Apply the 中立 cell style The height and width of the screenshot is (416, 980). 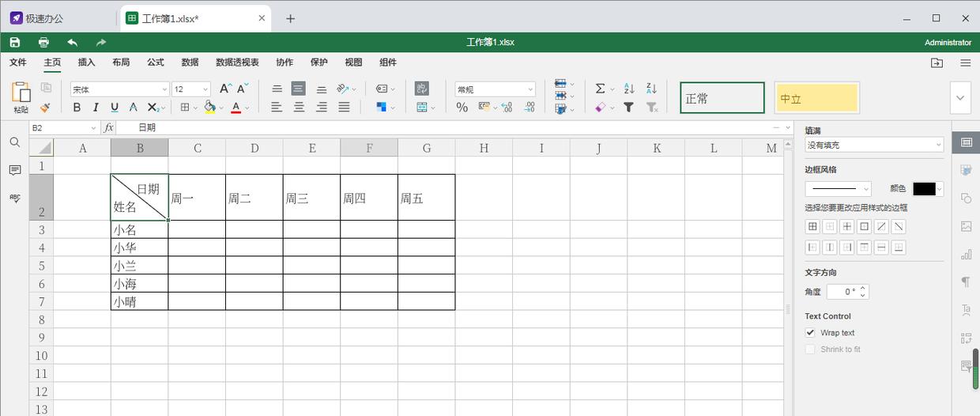point(816,98)
